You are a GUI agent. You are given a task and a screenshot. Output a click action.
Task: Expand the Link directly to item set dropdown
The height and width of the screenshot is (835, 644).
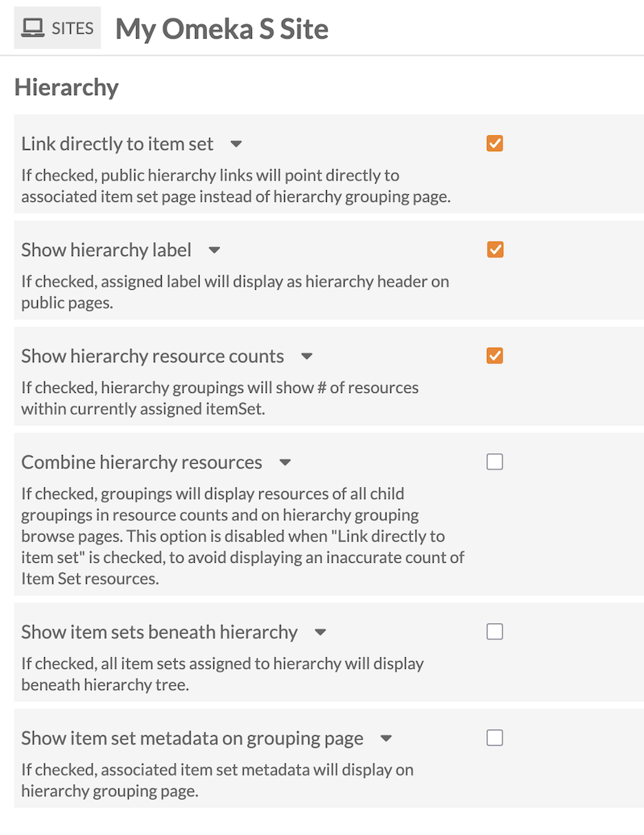235,144
